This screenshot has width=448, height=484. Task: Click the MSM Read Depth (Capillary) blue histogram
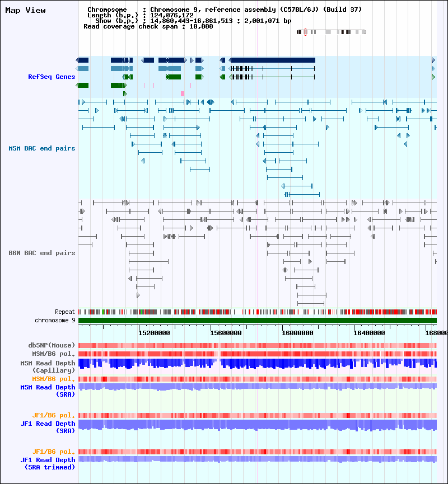click(x=258, y=364)
